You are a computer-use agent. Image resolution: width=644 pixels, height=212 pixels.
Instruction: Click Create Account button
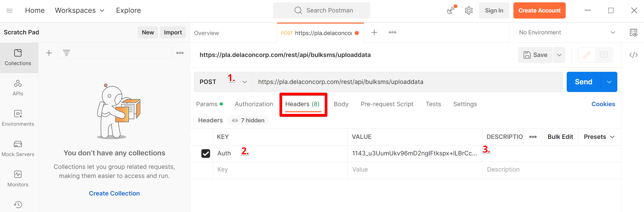tap(539, 10)
